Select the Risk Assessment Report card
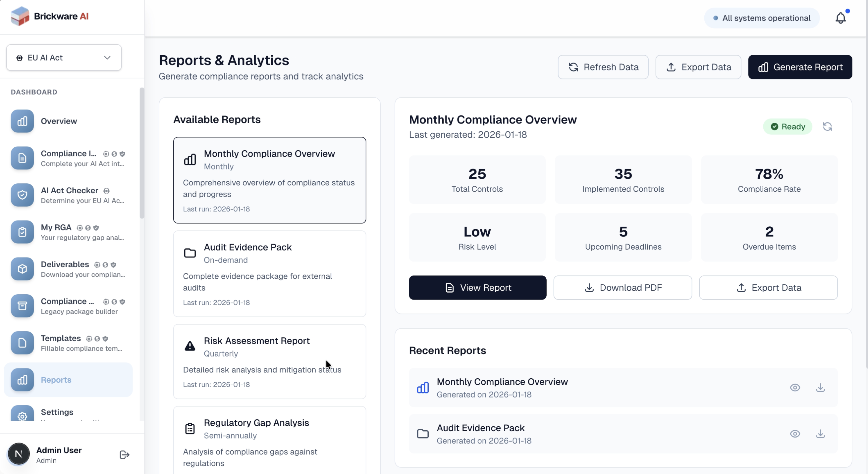 269,361
